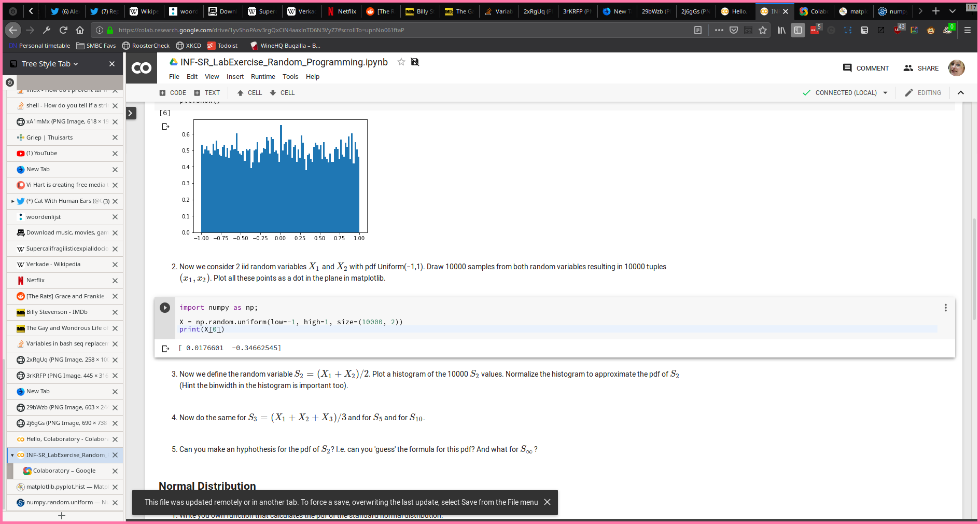Viewport: 980px width, 524px height.
Task: Move cell down with the down-arrow CELL button
Action: [282, 93]
